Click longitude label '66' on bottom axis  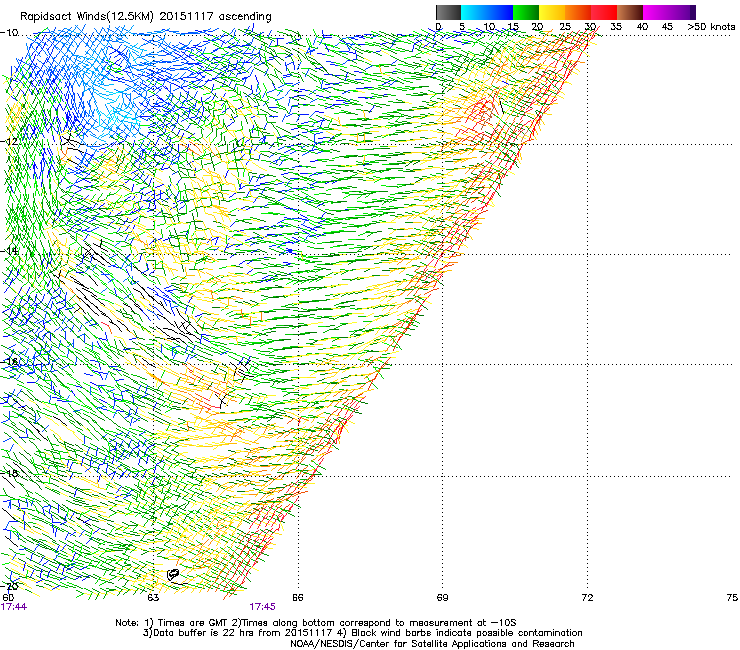(x=297, y=598)
